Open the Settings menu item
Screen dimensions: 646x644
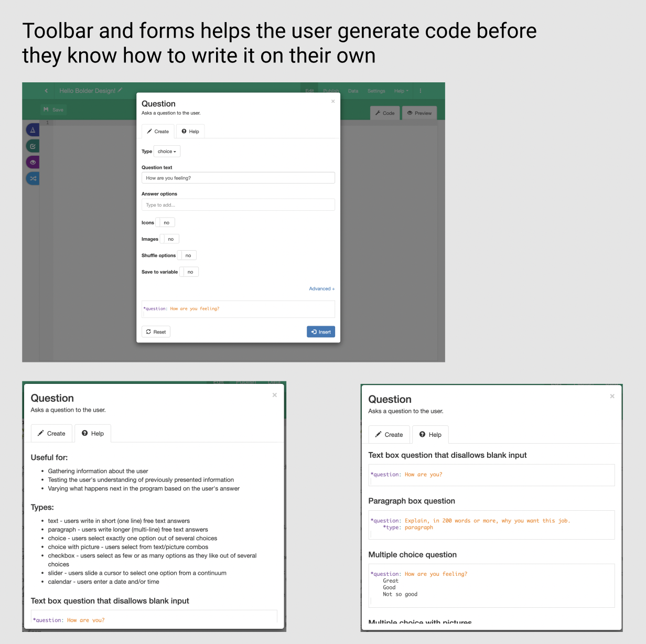[376, 91]
